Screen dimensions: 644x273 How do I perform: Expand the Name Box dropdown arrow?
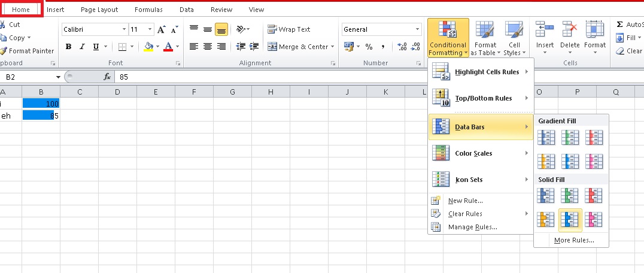(58, 77)
